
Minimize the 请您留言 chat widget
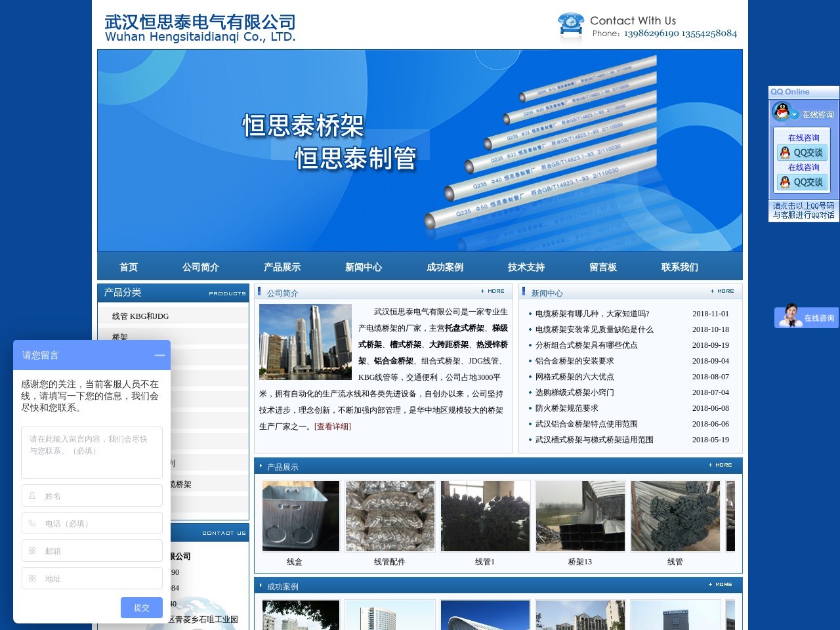pyautogui.click(x=159, y=355)
